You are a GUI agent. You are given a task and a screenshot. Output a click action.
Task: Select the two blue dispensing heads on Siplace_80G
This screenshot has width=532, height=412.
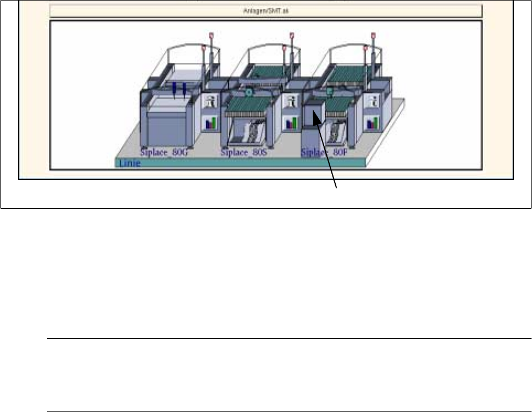click(x=179, y=90)
